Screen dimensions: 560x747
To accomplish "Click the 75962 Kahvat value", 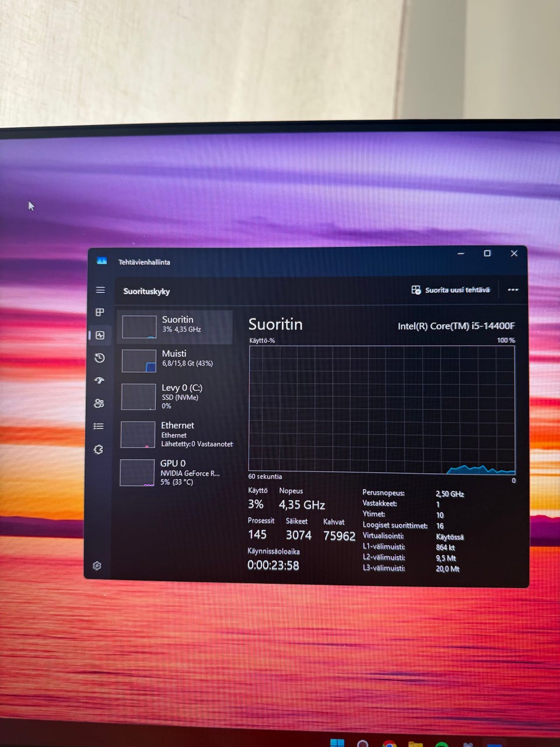I will click(339, 536).
